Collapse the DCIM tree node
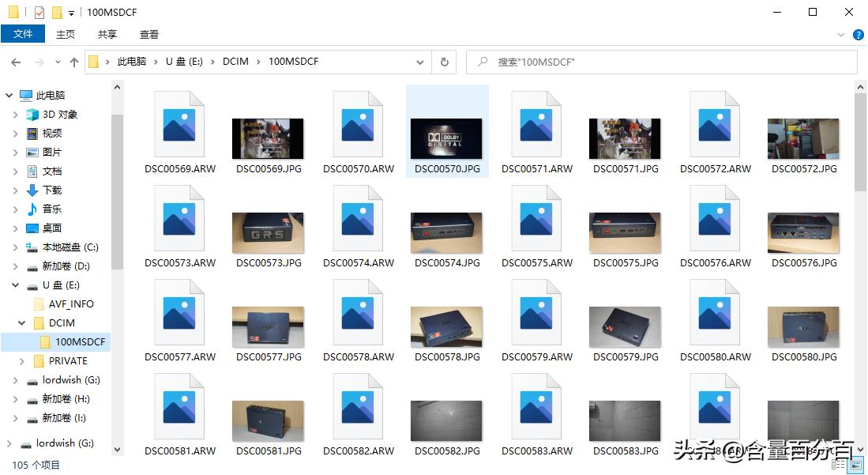The width and height of the screenshot is (868, 475). (21, 322)
